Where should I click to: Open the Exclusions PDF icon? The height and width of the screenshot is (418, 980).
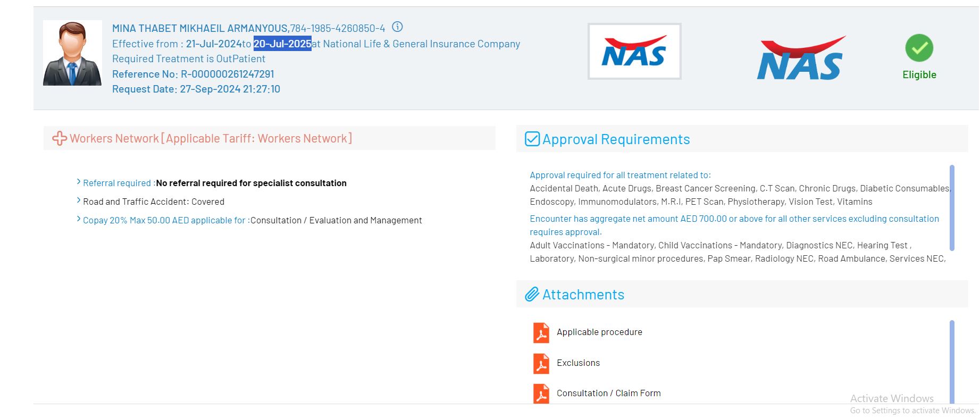541,364
